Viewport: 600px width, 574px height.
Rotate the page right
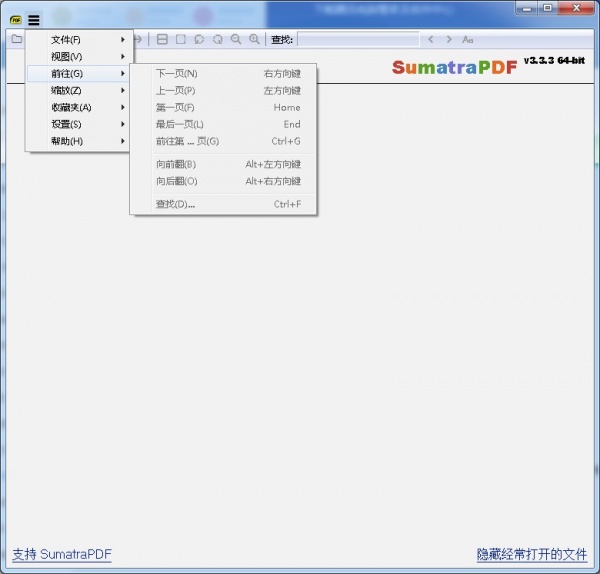click(x=217, y=39)
